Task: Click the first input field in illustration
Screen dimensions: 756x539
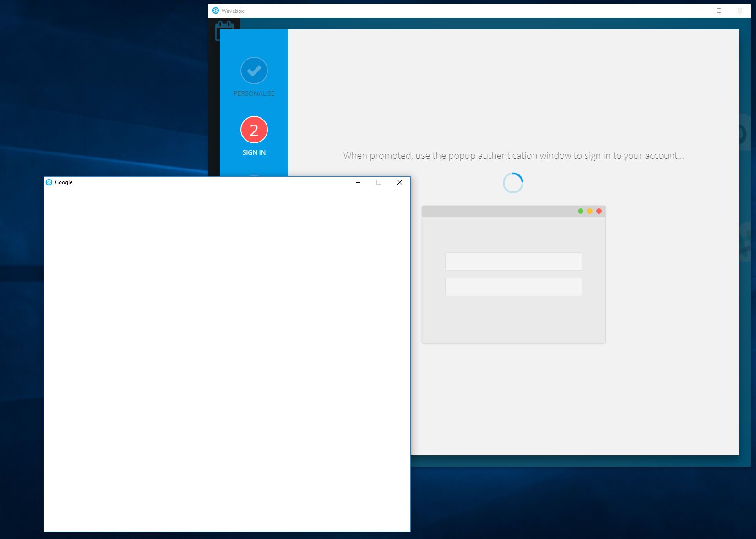Action: tap(514, 261)
